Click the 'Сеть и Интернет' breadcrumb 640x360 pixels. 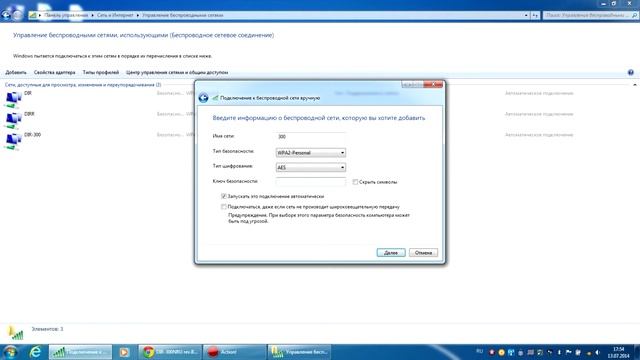[115, 15]
